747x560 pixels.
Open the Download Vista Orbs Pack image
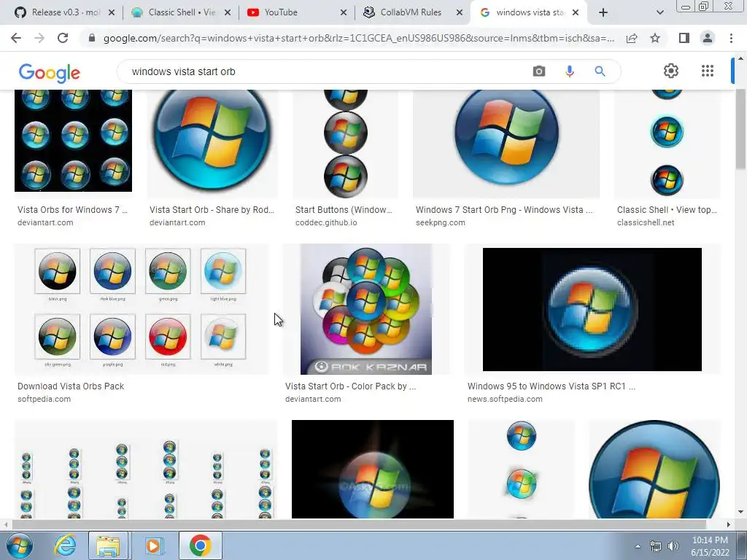click(142, 309)
